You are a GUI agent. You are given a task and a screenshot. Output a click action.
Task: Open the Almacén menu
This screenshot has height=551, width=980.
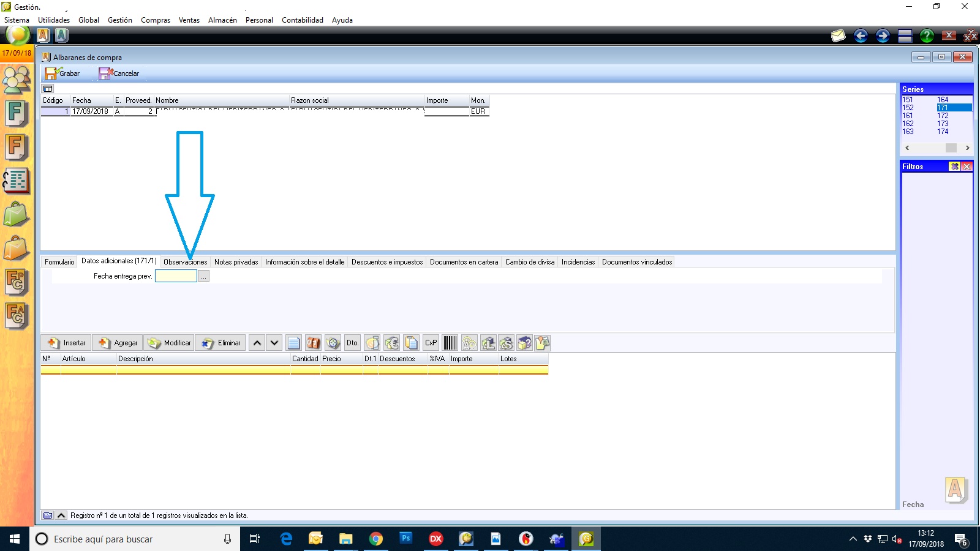222,20
